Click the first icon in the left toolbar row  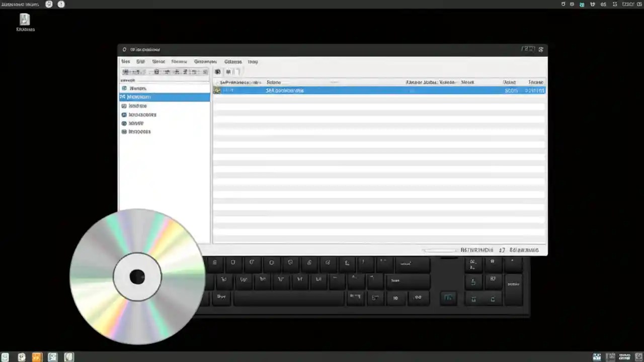click(x=126, y=71)
